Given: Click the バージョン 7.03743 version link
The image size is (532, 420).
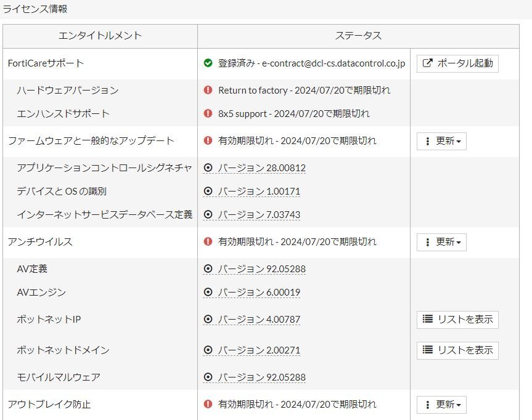Looking at the screenshot, I should pos(259,215).
